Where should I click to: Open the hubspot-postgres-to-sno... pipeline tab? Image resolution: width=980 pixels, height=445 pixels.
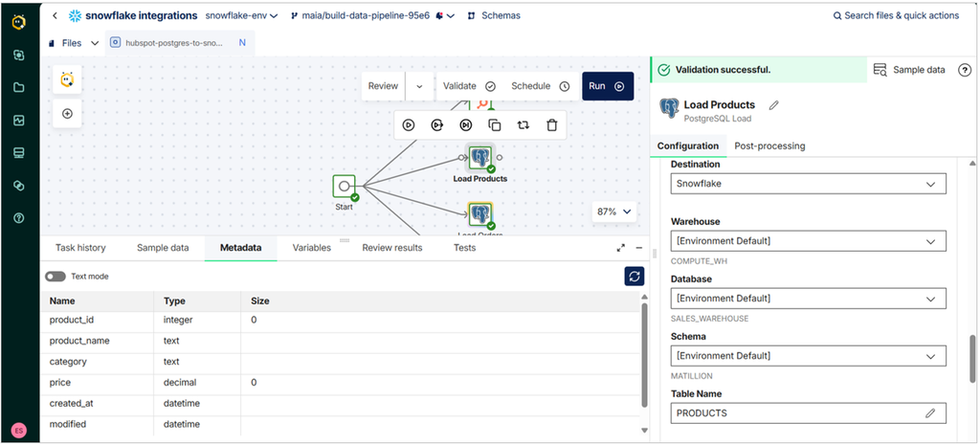click(180, 43)
